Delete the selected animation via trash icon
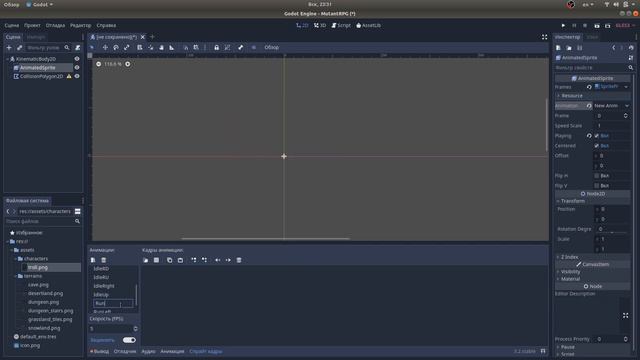 pos(104,260)
